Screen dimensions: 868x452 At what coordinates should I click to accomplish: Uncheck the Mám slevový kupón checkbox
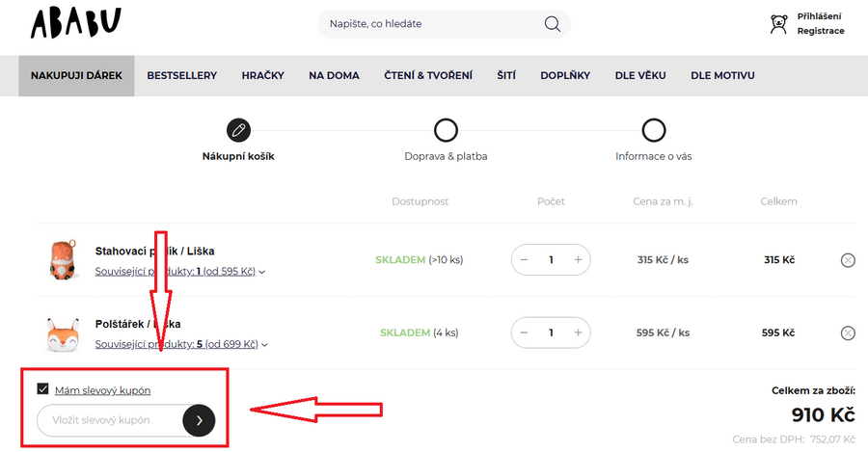(42, 389)
